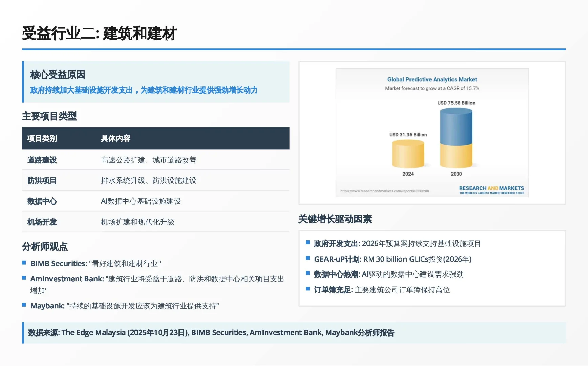Select the 分析师观点 heading
The width and height of the screenshot is (588, 366).
pyautogui.click(x=45, y=247)
